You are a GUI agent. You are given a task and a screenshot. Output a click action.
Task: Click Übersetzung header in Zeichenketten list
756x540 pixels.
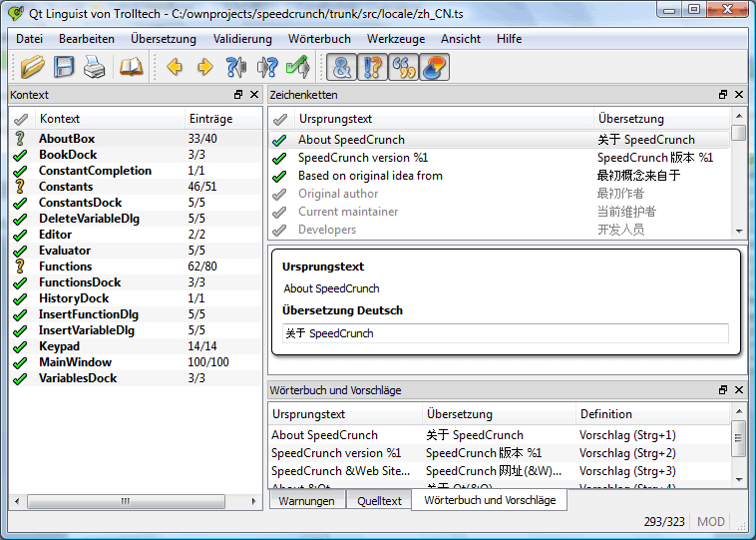pos(662,119)
